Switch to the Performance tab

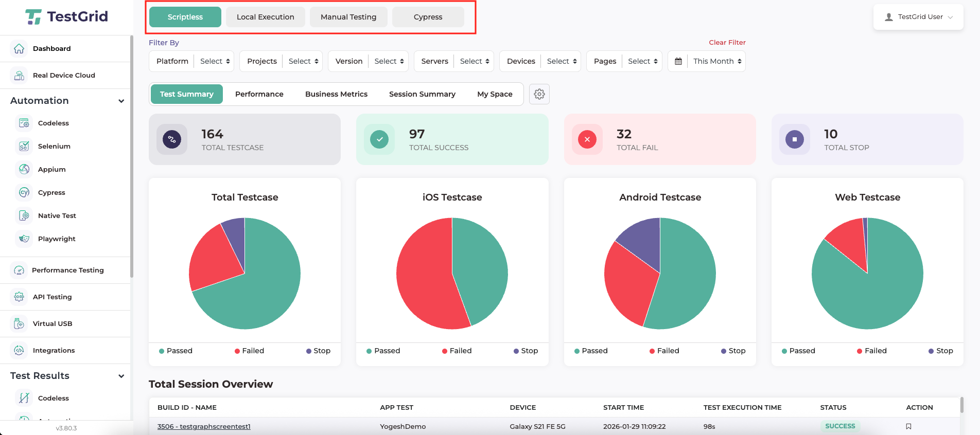tap(259, 94)
